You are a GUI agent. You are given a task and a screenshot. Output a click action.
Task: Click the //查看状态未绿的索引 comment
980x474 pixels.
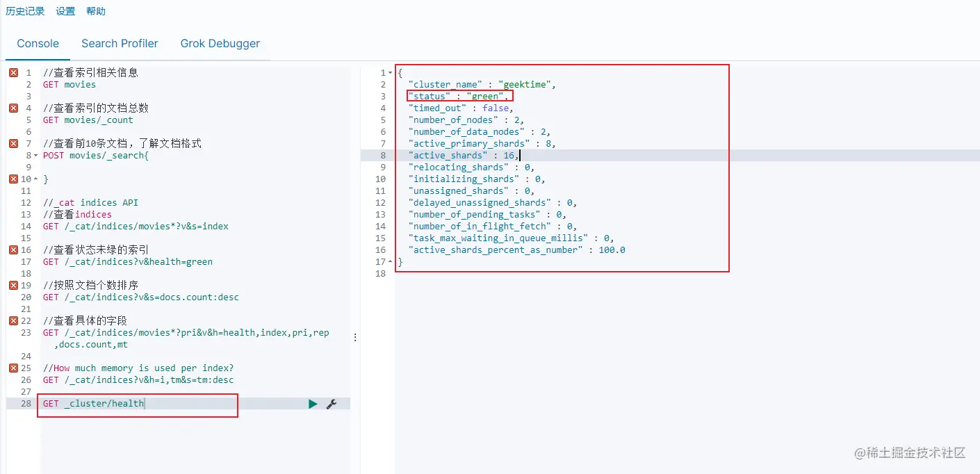(x=96, y=250)
